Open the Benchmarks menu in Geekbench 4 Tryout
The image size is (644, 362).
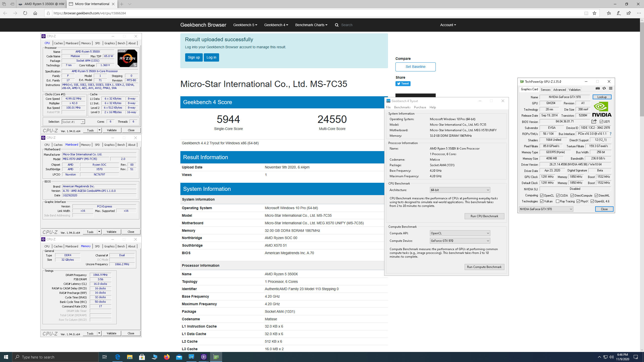point(402,107)
